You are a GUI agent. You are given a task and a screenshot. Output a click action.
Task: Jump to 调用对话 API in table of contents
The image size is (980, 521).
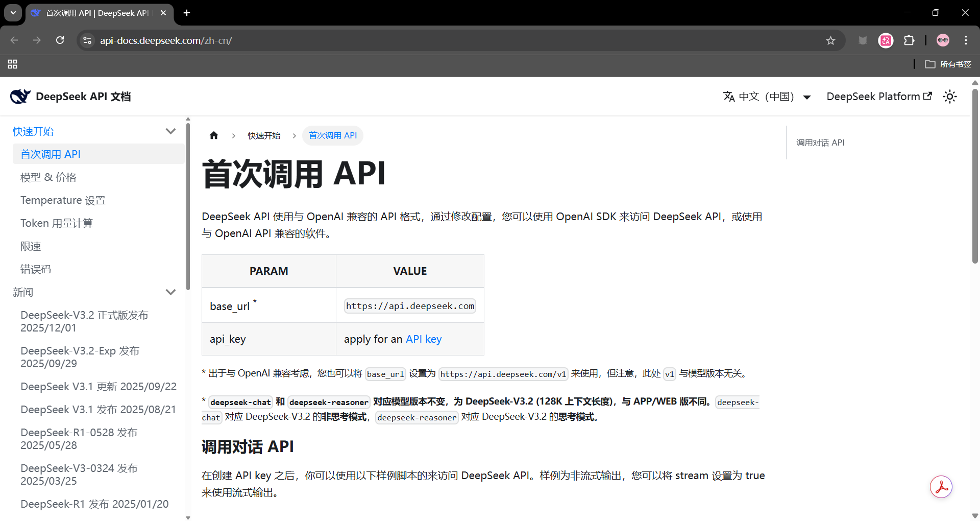point(820,143)
